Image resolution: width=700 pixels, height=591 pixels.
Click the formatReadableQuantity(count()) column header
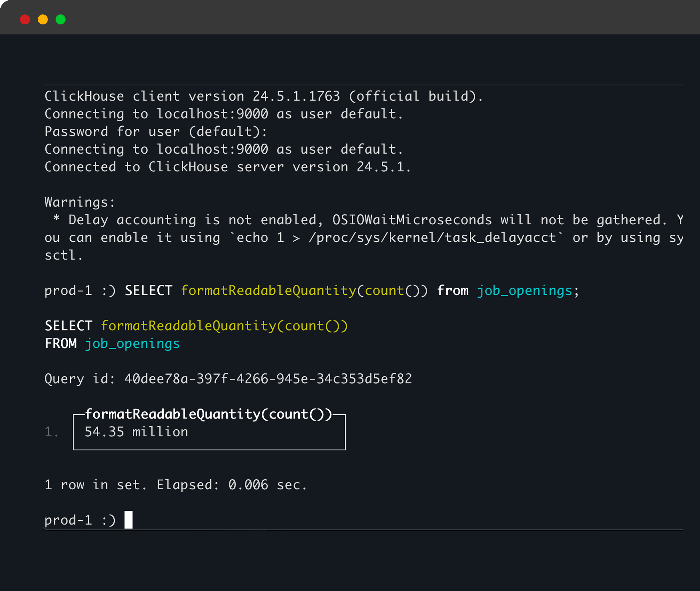coord(208,414)
